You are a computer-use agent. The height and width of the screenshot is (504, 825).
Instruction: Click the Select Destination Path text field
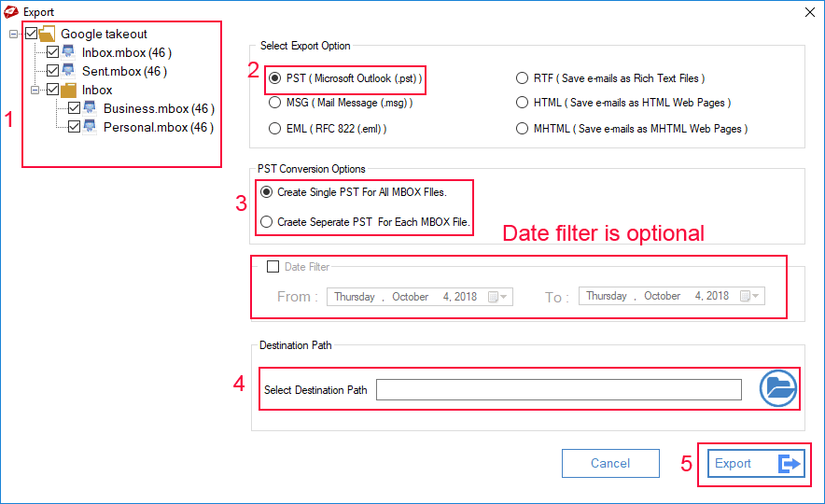[x=559, y=390]
